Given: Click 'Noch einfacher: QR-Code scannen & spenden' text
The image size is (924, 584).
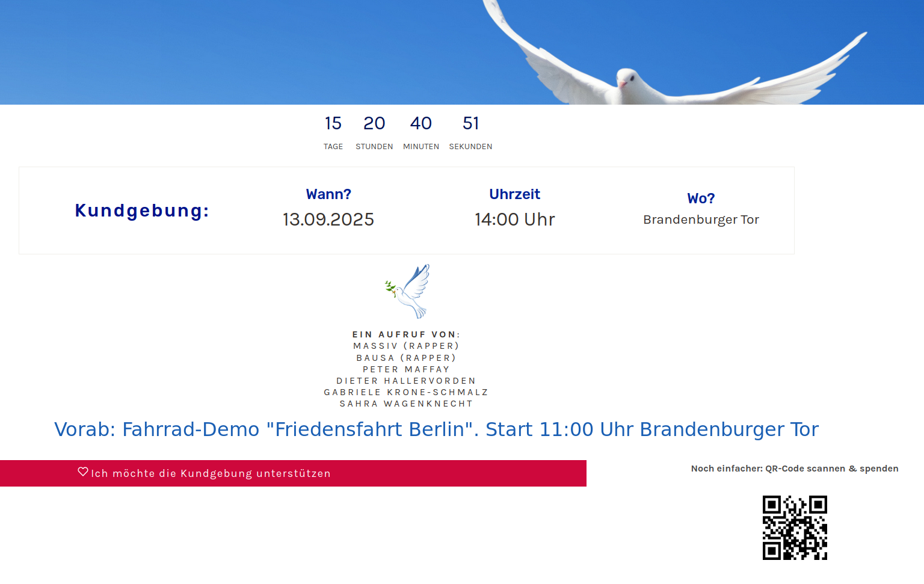Looking at the screenshot, I should tap(795, 469).
